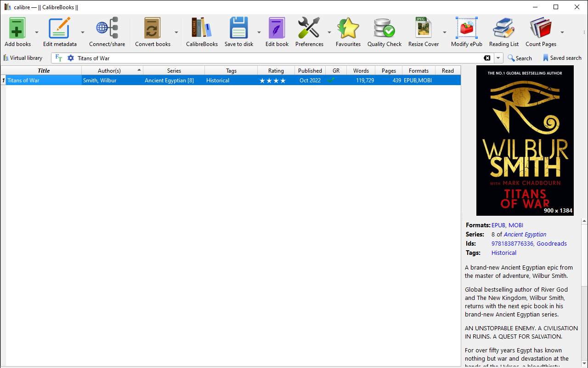Image resolution: width=588 pixels, height=368 pixels.
Task: Click the Titans of War cover thumbnail
Action: pos(525,140)
